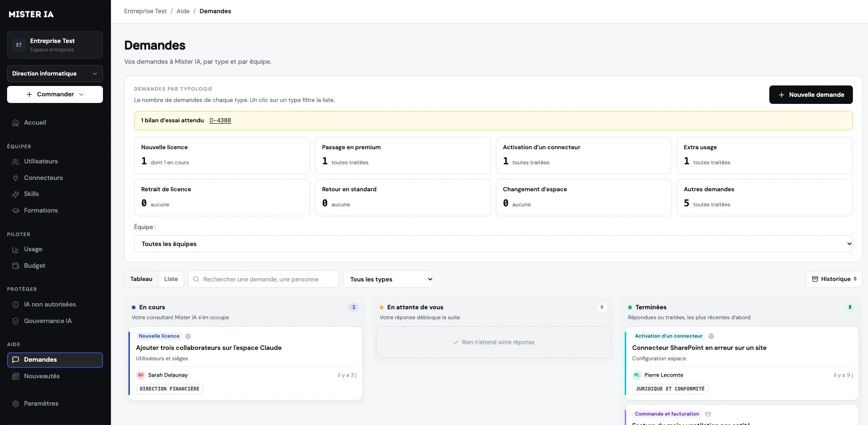Click the DIRECTION FINANCIÈRE tag
The width and height of the screenshot is (868, 425).
170,389
